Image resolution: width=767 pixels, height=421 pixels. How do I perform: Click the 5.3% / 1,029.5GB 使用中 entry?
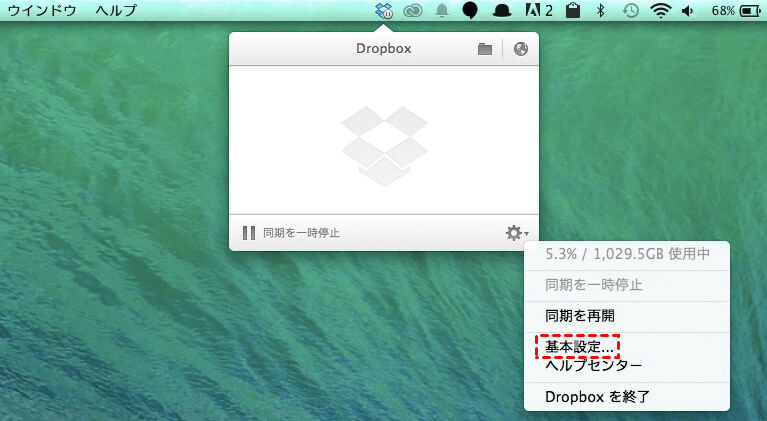coord(627,254)
